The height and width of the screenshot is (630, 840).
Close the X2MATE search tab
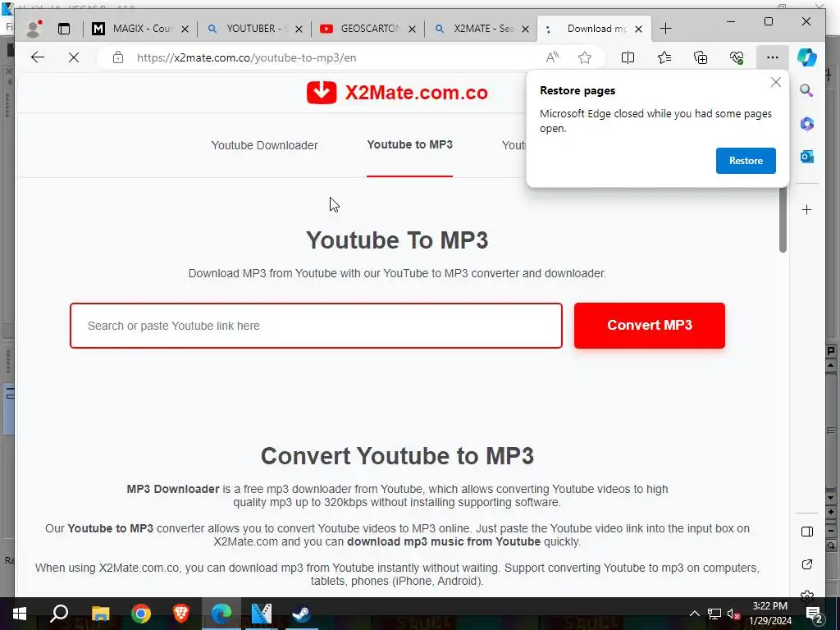(x=526, y=29)
